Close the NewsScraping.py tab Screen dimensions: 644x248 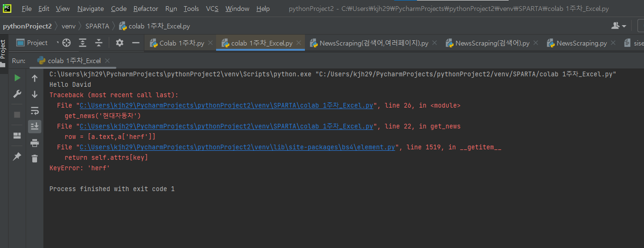(613, 43)
